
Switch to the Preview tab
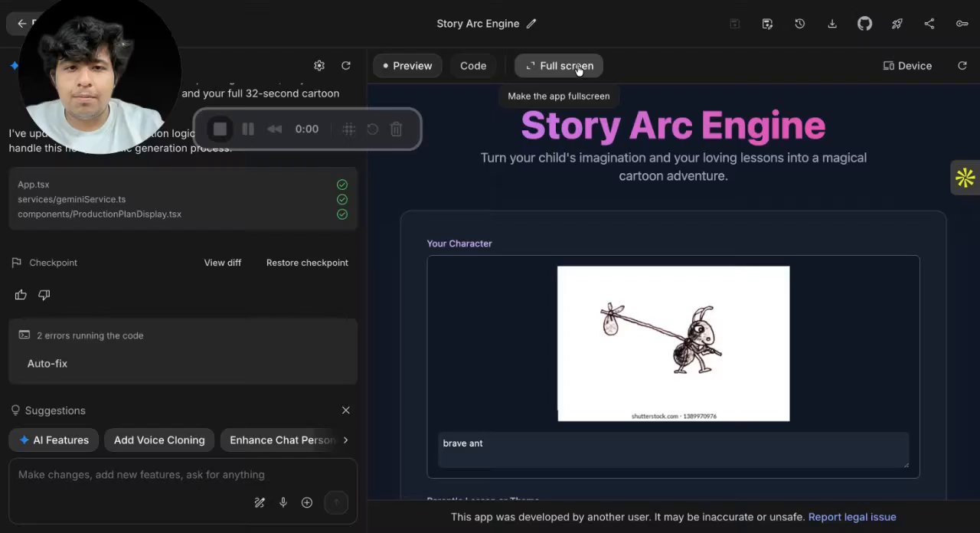tap(408, 66)
